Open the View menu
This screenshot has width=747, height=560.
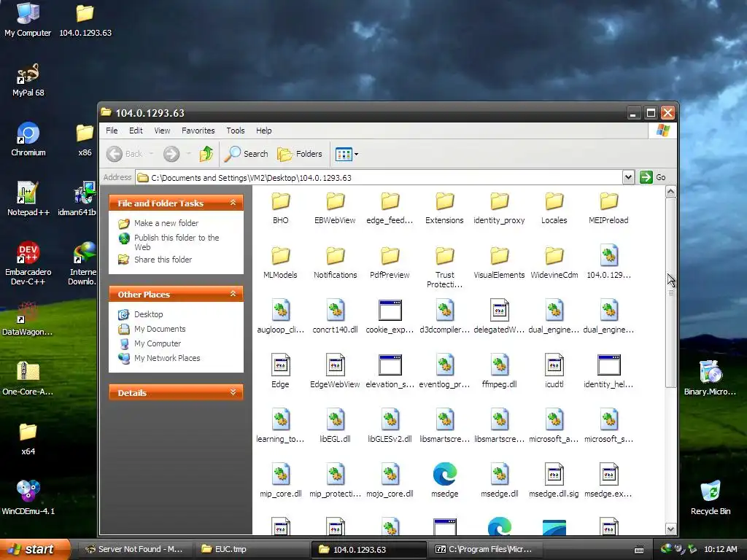pyautogui.click(x=162, y=131)
